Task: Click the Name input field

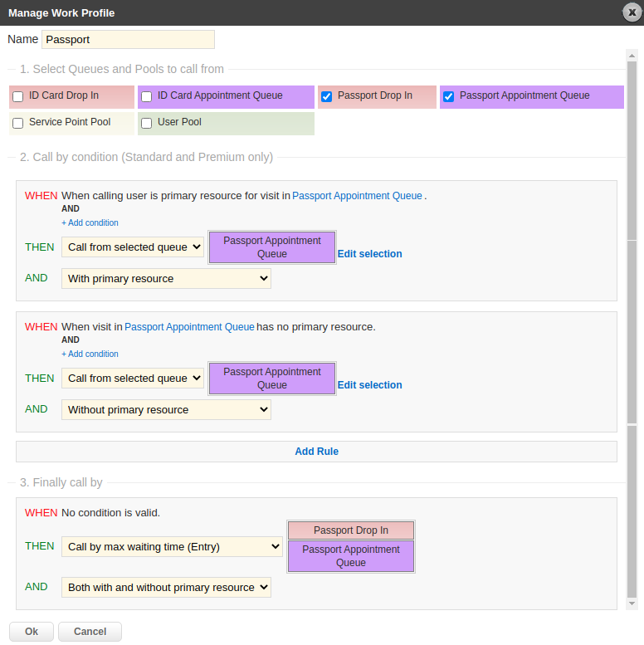Action: pos(128,39)
